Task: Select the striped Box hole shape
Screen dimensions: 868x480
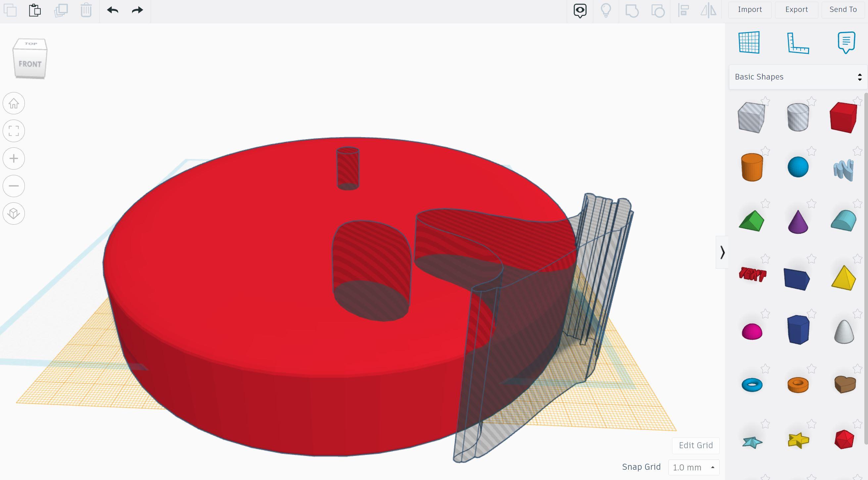Action: tap(751, 118)
